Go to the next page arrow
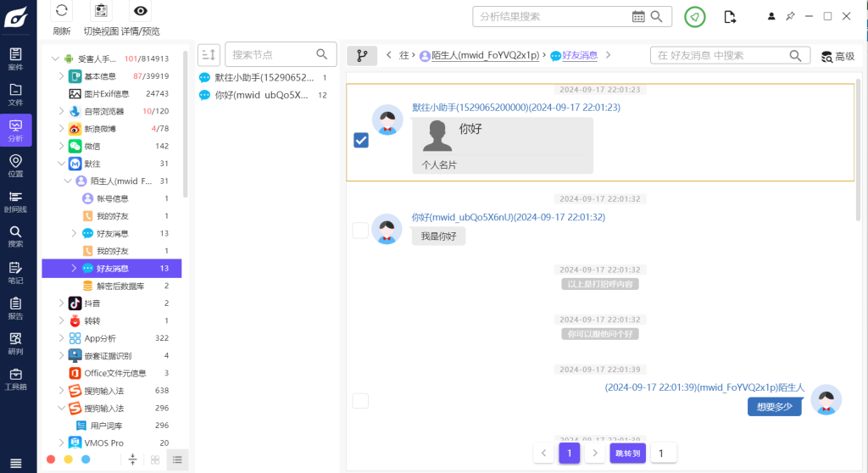The height and width of the screenshot is (473, 868). (595, 453)
